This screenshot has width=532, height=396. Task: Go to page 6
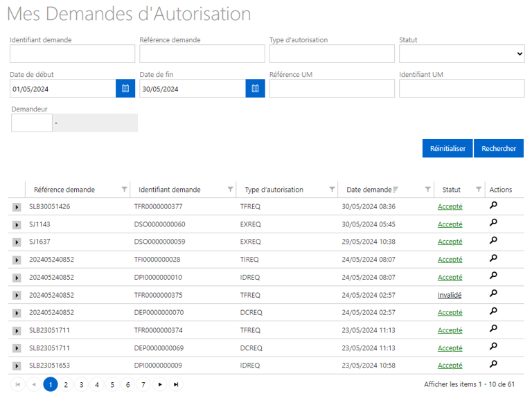[128, 384]
